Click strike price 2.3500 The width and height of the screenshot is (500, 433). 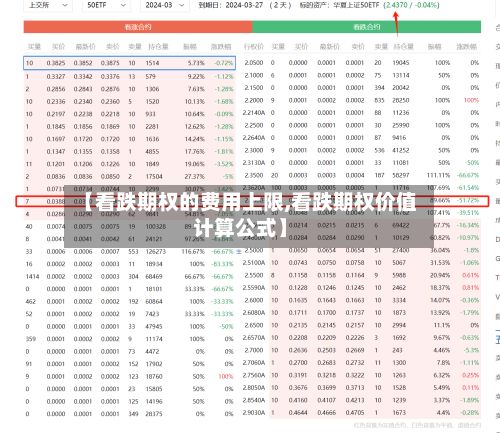click(x=254, y=175)
